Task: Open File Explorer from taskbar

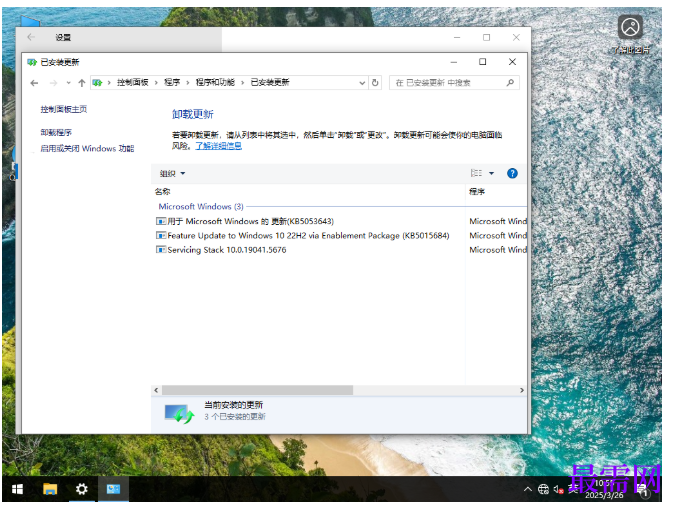Action: (50, 489)
